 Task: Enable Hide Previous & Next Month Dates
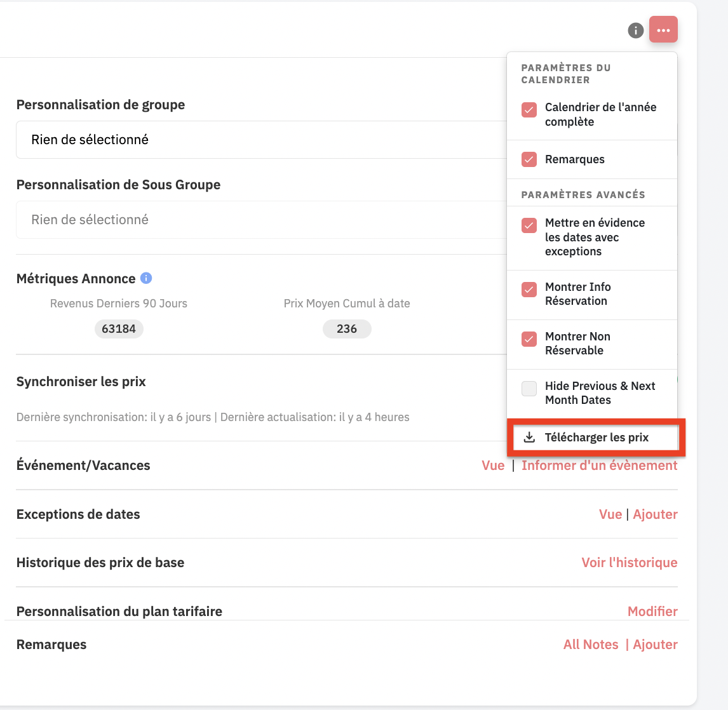tap(529, 389)
